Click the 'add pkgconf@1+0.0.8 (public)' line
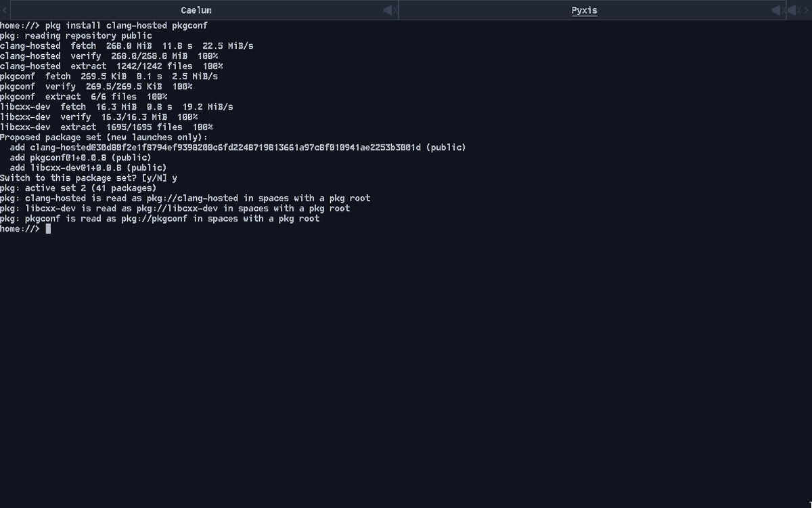This screenshot has height=508, width=812. [81, 158]
